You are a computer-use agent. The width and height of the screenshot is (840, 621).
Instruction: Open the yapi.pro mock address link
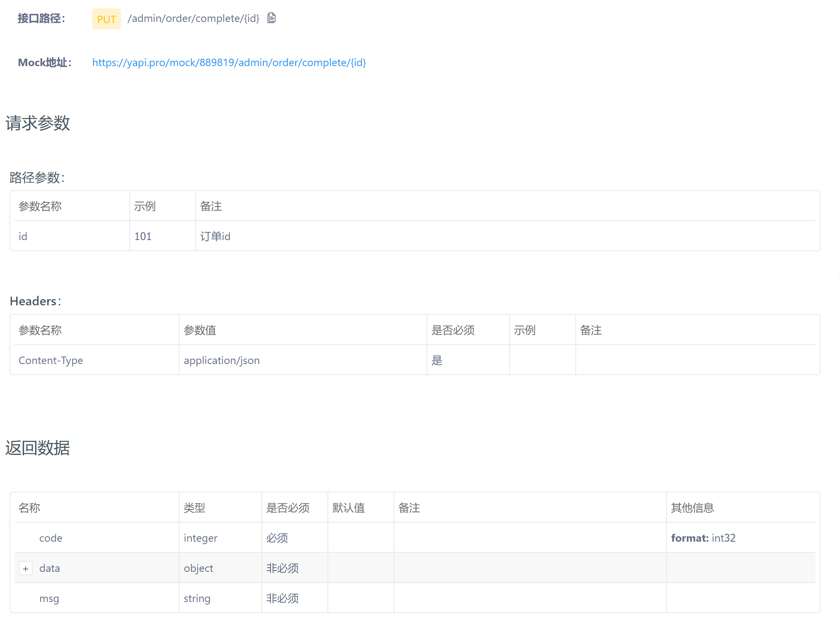[x=229, y=62]
